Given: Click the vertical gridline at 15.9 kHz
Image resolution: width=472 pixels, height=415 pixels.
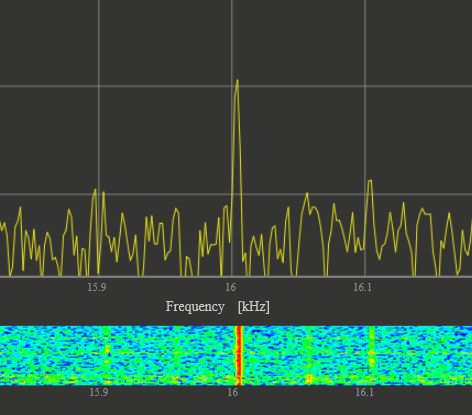Looking at the screenshot, I should [x=99, y=100].
